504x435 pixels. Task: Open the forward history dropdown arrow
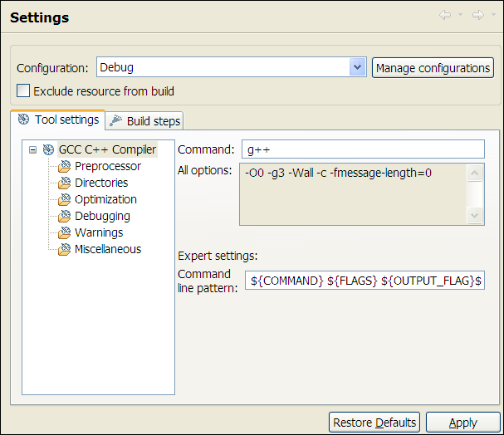click(x=493, y=14)
